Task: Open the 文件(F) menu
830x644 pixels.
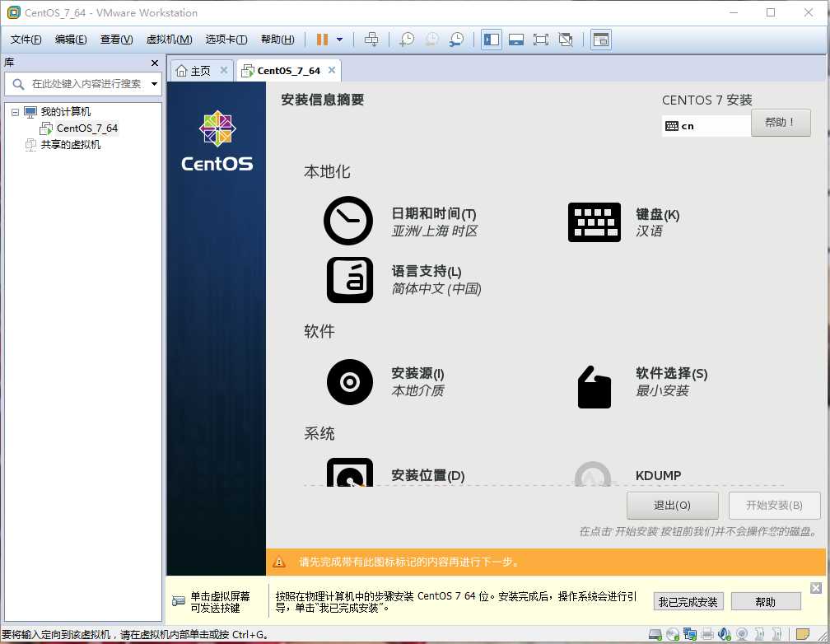Action: click(26, 40)
